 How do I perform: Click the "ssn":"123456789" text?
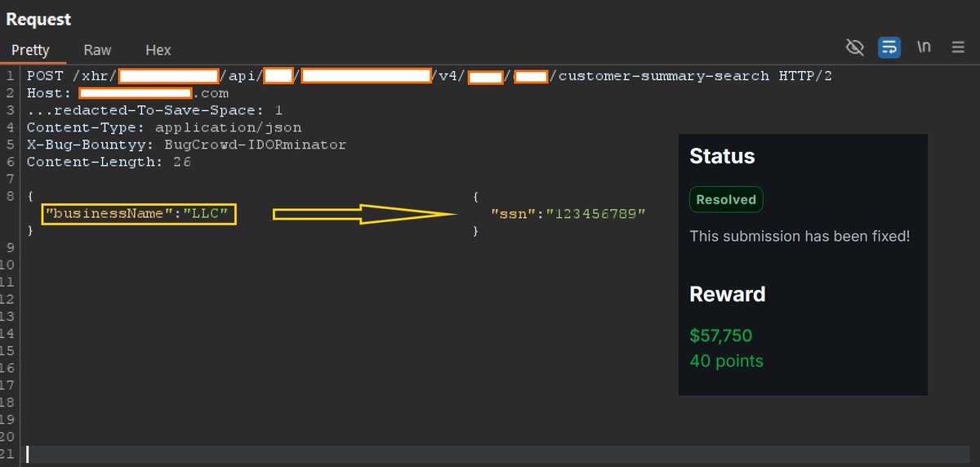568,214
